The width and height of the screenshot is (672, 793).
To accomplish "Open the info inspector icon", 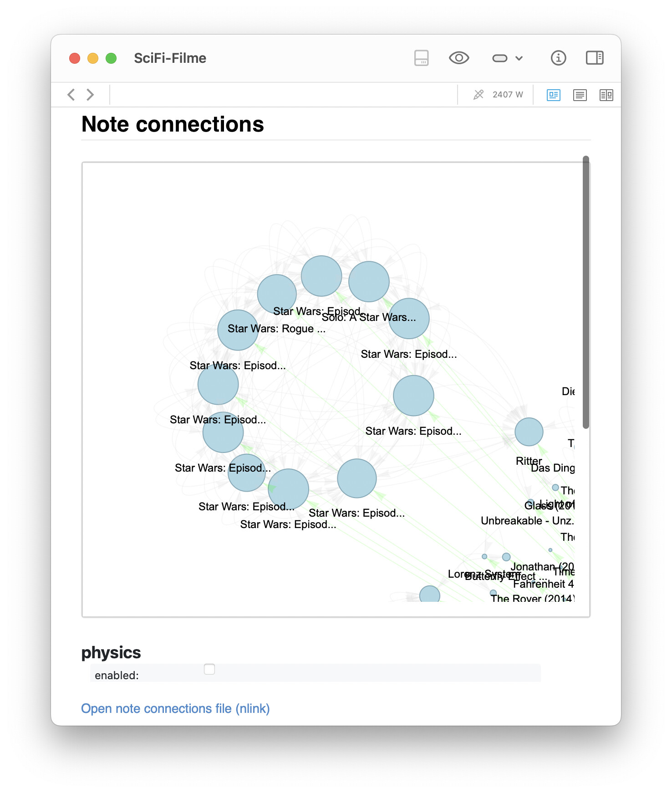I will [x=558, y=58].
